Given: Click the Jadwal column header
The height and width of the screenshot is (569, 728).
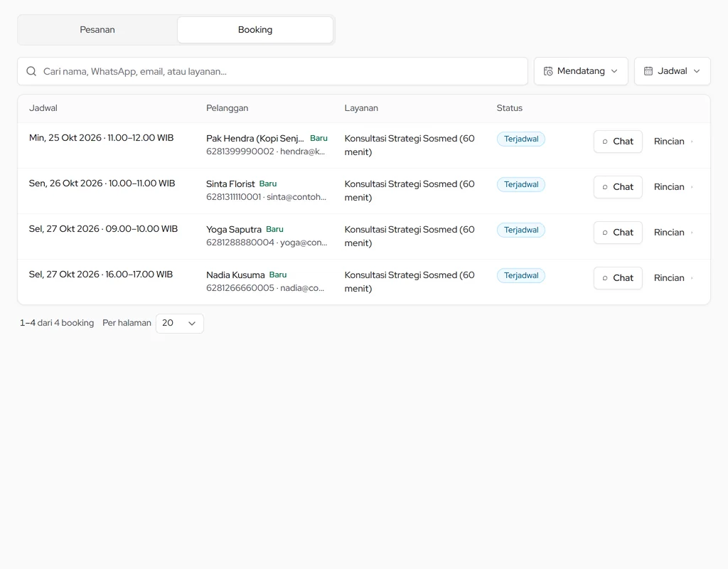Looking at the screenshot, I should click(x=43, y=108).
